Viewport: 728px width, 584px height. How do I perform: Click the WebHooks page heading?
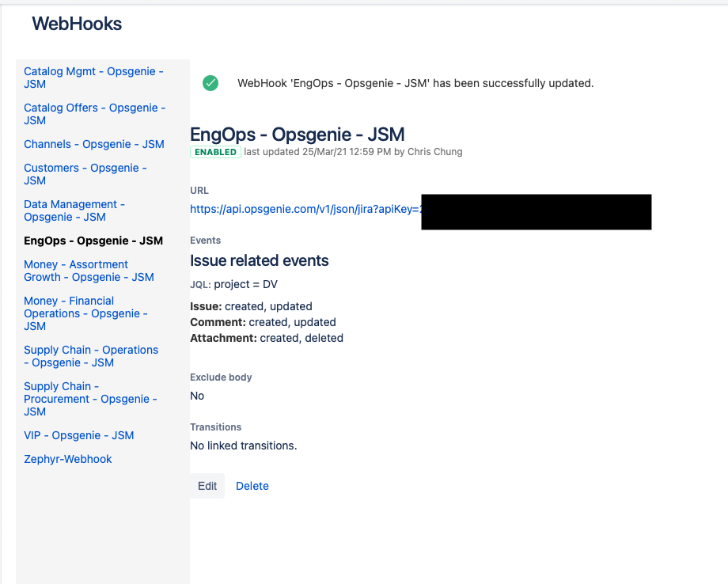coord(77,24)
